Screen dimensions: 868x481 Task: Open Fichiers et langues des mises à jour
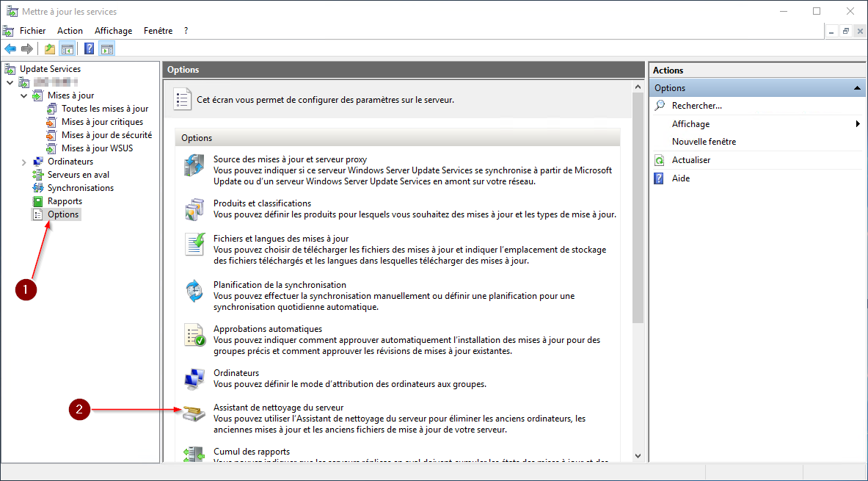click(x=280, y=239)
